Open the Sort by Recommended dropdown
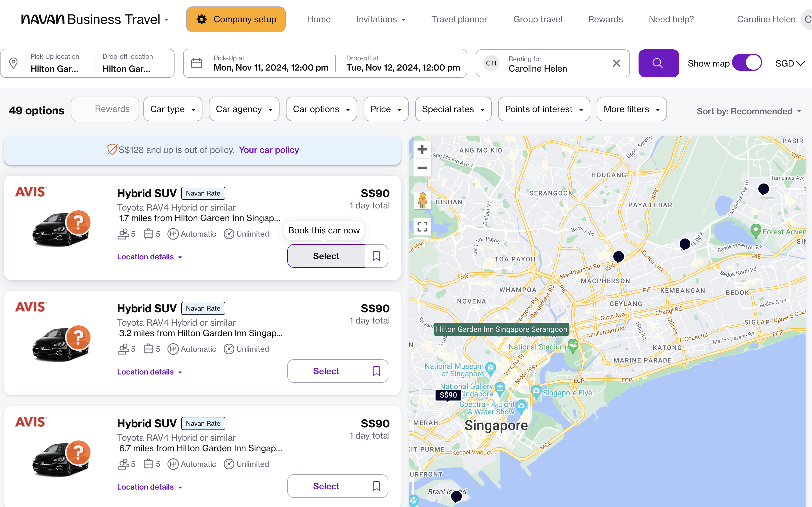This screenshot has height=507, width=812. click(749, 111)
